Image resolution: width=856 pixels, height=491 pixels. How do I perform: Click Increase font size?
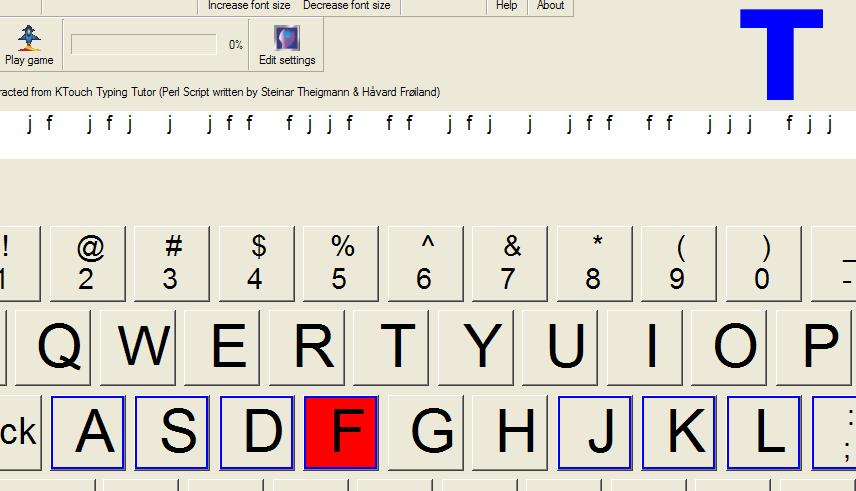click(x=249, y=5)
